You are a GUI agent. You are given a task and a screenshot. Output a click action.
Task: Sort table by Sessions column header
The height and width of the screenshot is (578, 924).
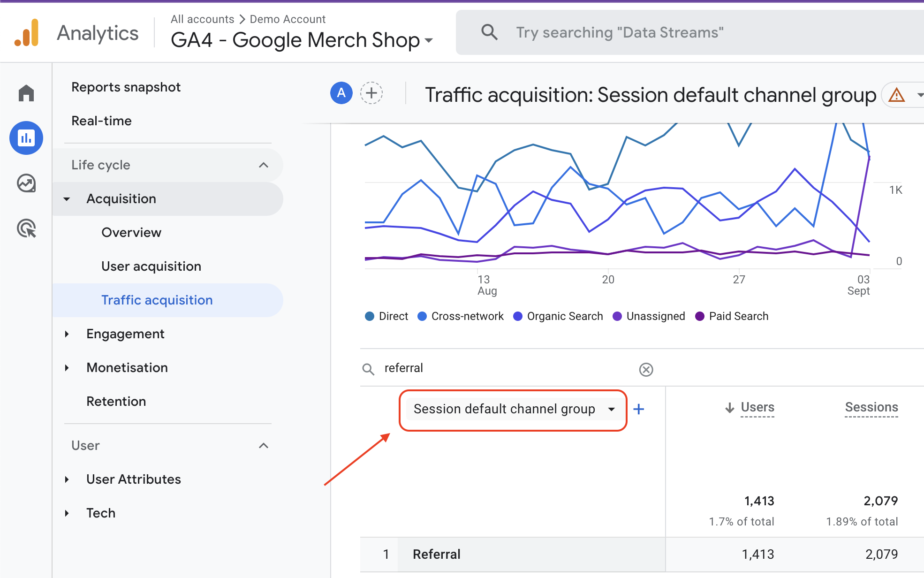coord(871,408)
